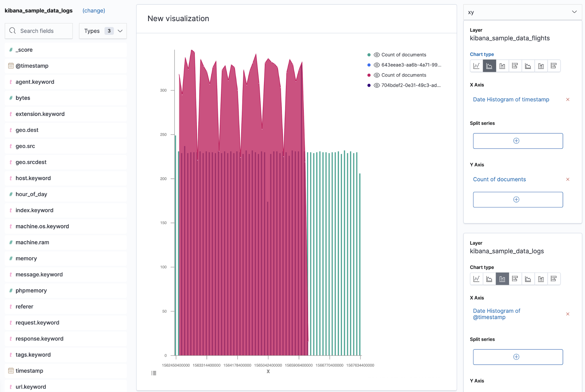The height and width of the screenshot is (392, 585).
Task: Click the dark purple 704bdef2 legend dot
Action: 369,85
